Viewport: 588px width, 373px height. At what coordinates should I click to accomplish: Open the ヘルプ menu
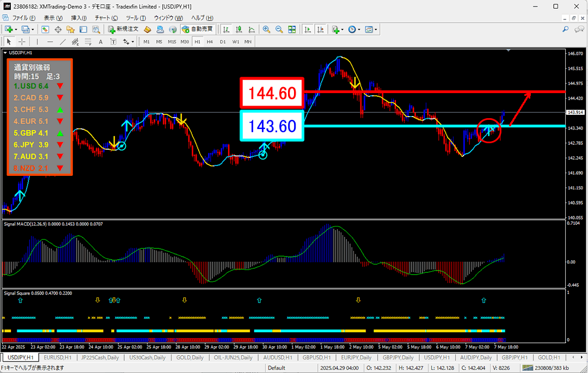click(202, 17)
